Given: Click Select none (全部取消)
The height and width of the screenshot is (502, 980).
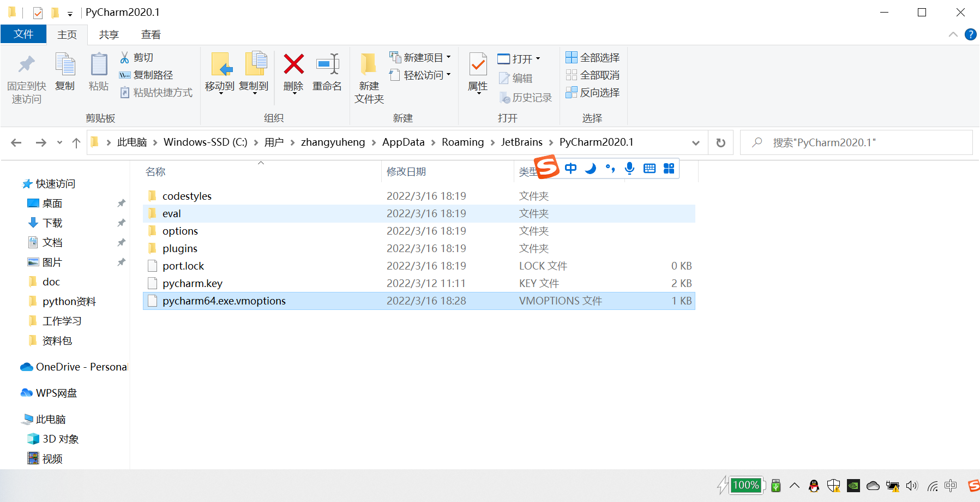Looking at the screenshot, I should coord(593,75).
